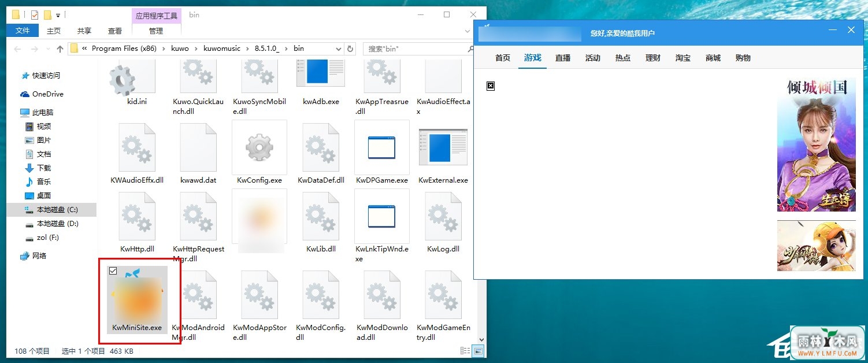Select KwDPGame.exe file icon
The height and width of the screenshot is (363, 868).
click(382, 147)
